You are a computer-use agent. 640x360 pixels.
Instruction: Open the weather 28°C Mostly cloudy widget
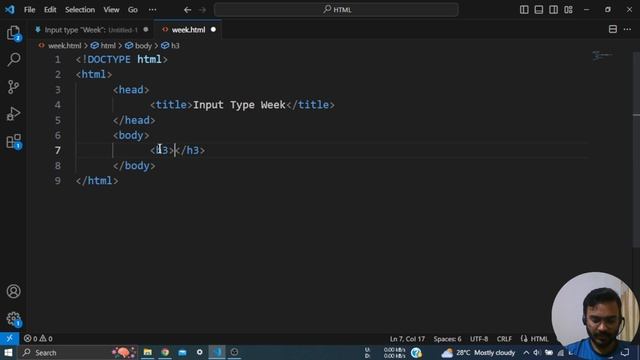(478, 353)
